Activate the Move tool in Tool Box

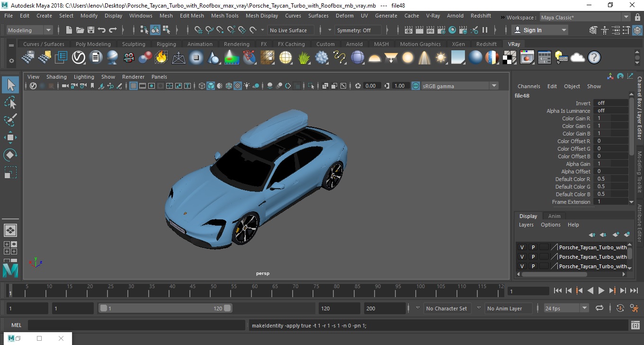coord(10,137)
